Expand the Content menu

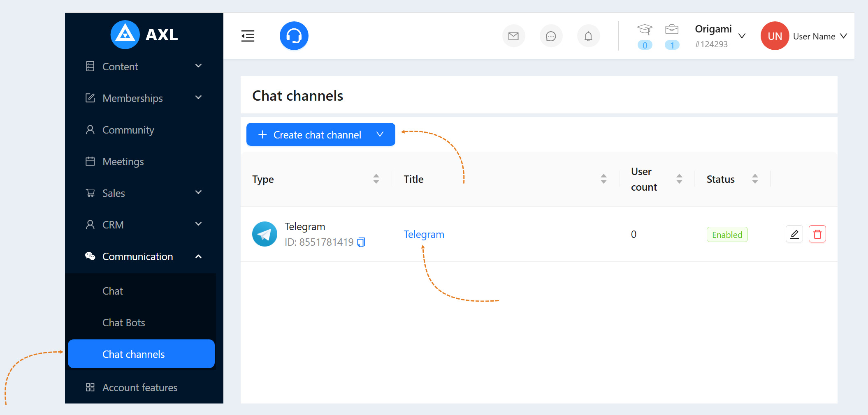click(x=144, y=67)
